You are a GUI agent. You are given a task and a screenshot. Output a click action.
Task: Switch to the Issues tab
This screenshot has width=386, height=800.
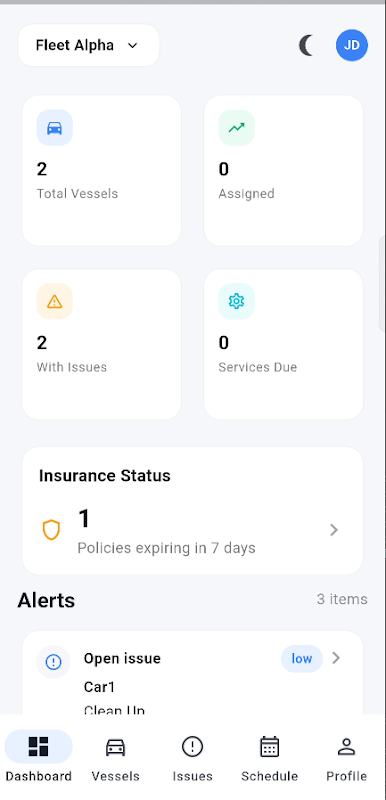click(x=192, y=758)
